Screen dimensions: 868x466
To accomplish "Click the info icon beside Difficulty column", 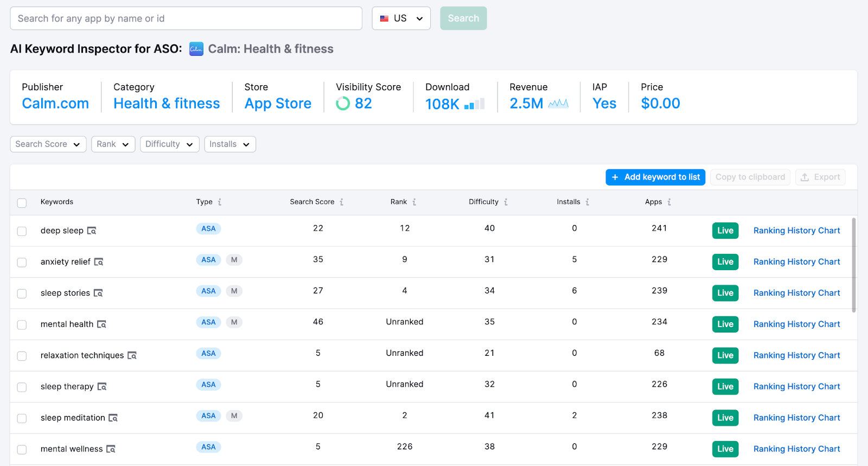I will 506,202.
